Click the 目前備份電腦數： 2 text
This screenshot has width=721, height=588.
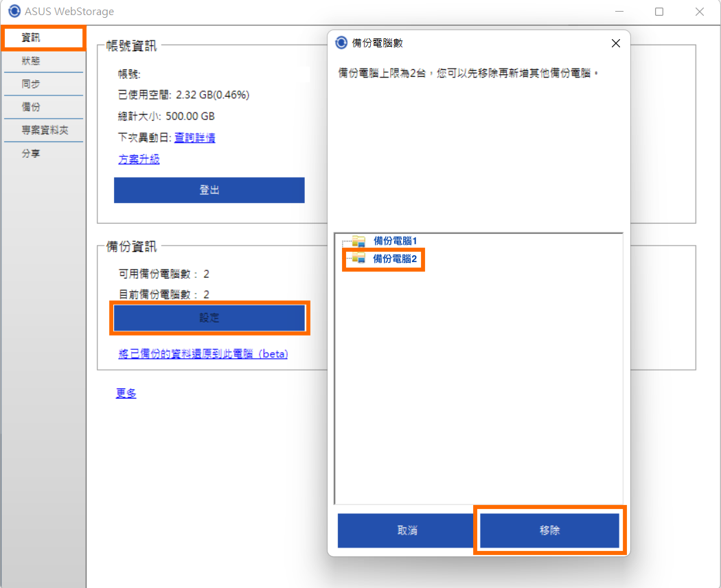[163, 294]
